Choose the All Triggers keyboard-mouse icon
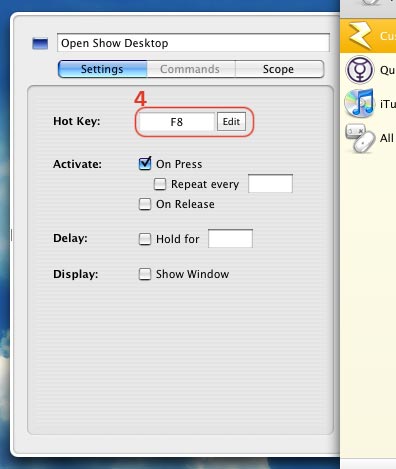396x469 pixels. coord(360,138)
